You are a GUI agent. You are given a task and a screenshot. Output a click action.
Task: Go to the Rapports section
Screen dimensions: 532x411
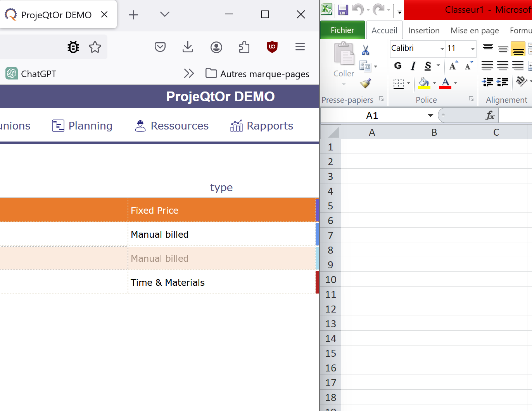pos(262,126)
